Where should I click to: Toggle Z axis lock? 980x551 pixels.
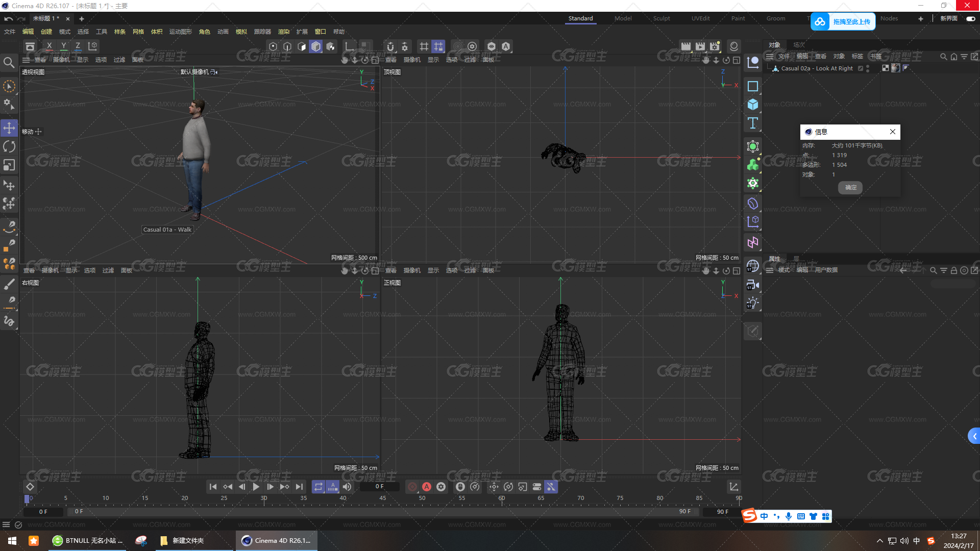point(78,46)
